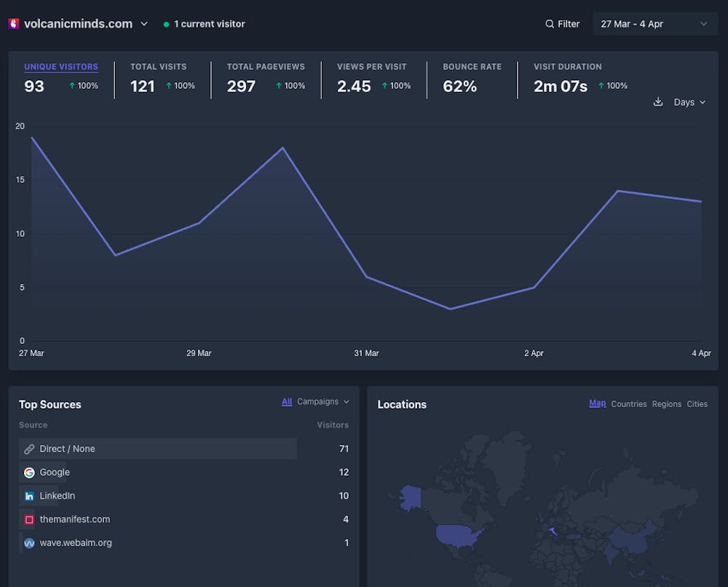This screenshot has height=587, width=728.
Task: Click the Google source icon
Action: tap(29, 473)
